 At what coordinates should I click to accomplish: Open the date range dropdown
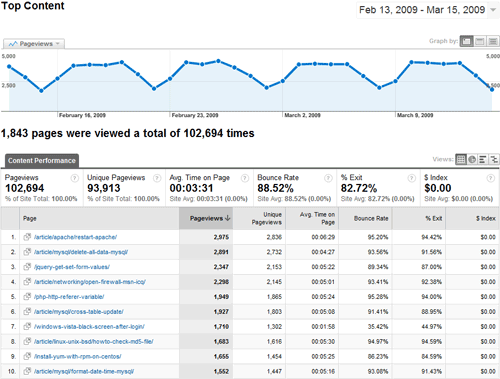tap(427, 10)
